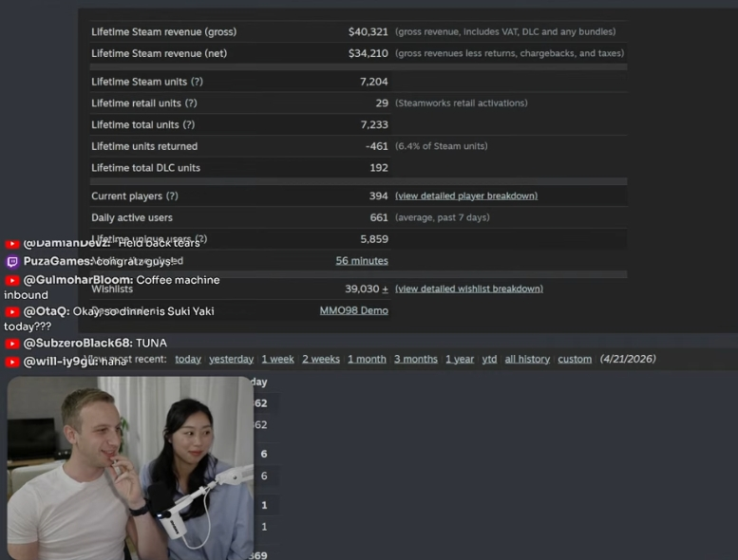Click the $34,210 net revenue value
The width and height of the screenshot is (738, 560).
[369, 53]
